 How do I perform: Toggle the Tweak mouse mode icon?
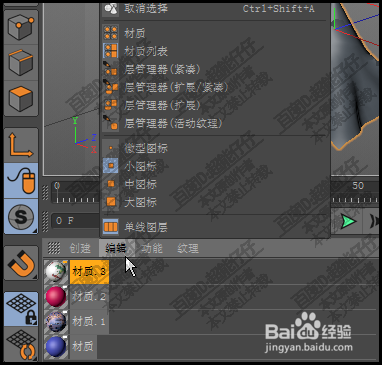click(21, 180)
